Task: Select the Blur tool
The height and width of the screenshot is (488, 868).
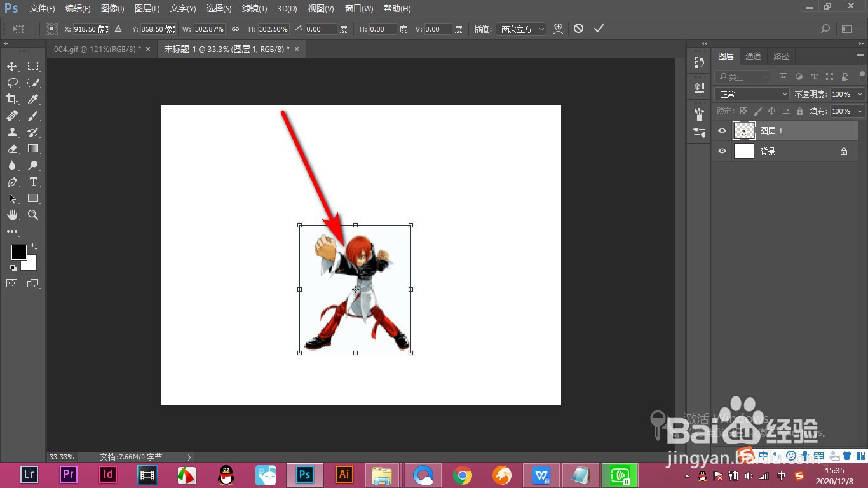Action: pos(12,165)
